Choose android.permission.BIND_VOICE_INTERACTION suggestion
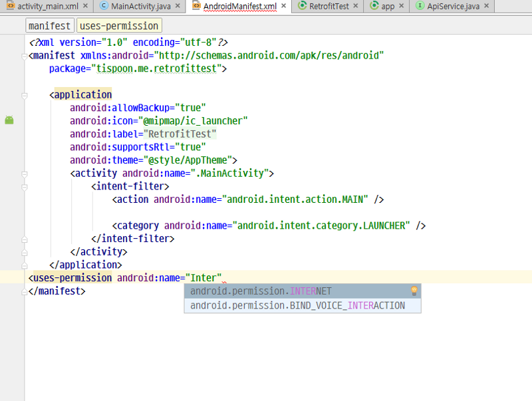 pyautogui.click(x=303, y=306)
